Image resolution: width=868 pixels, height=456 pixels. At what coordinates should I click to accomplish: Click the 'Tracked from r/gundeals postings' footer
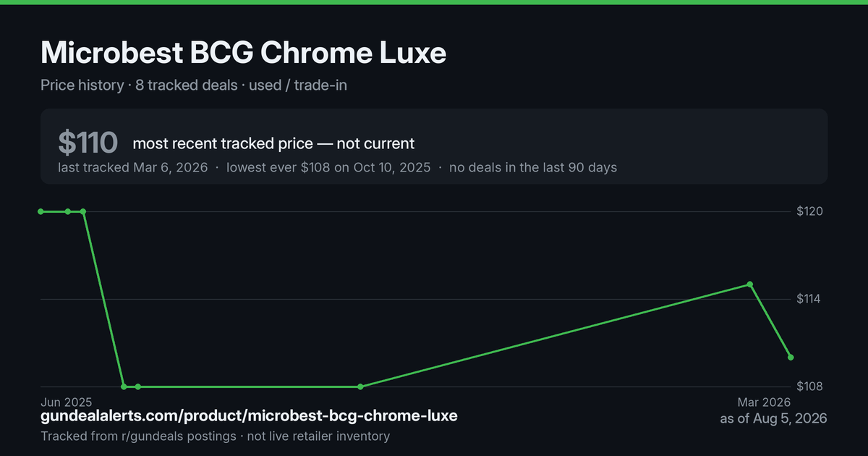[138, 436]
